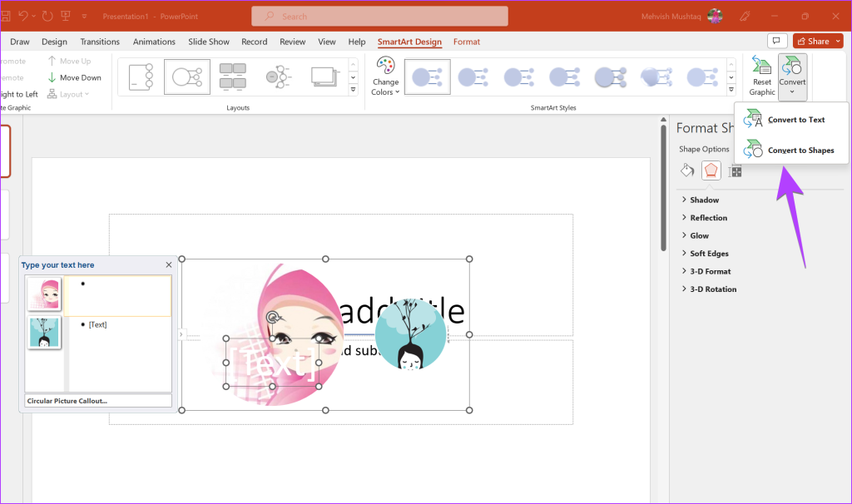Click the Search box in title bar
Image resolution: width=852 pixels, height=504 pixels.
point(379,17)
